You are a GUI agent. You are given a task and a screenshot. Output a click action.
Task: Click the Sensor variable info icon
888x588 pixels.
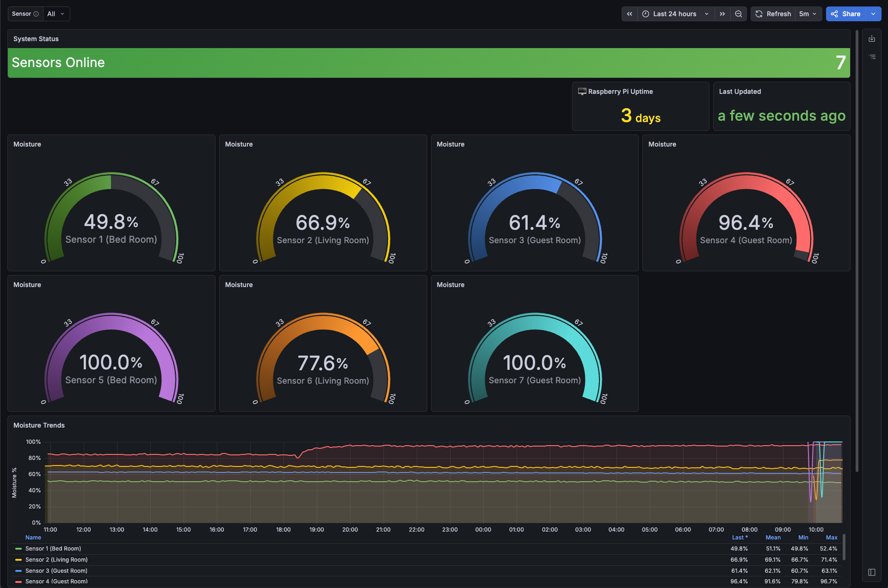pyautogui.click(x=36, y=14)
